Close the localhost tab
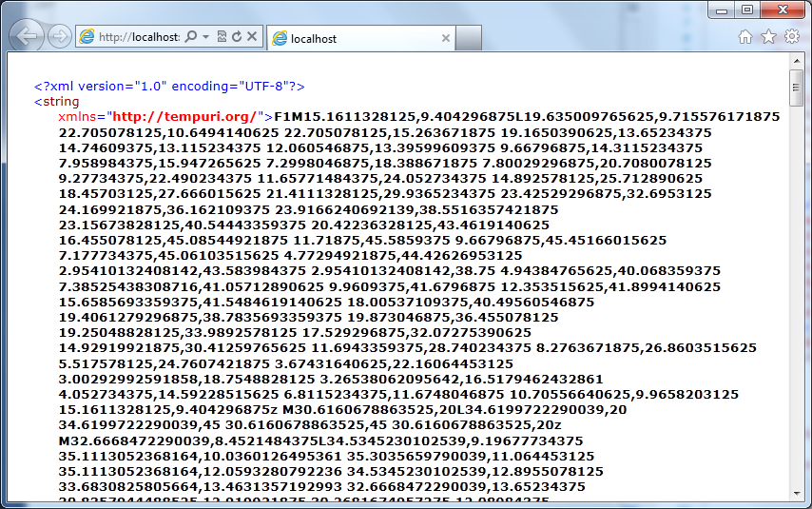The width and height of the screenshot is (812, 509). click(x=445, y=38)
